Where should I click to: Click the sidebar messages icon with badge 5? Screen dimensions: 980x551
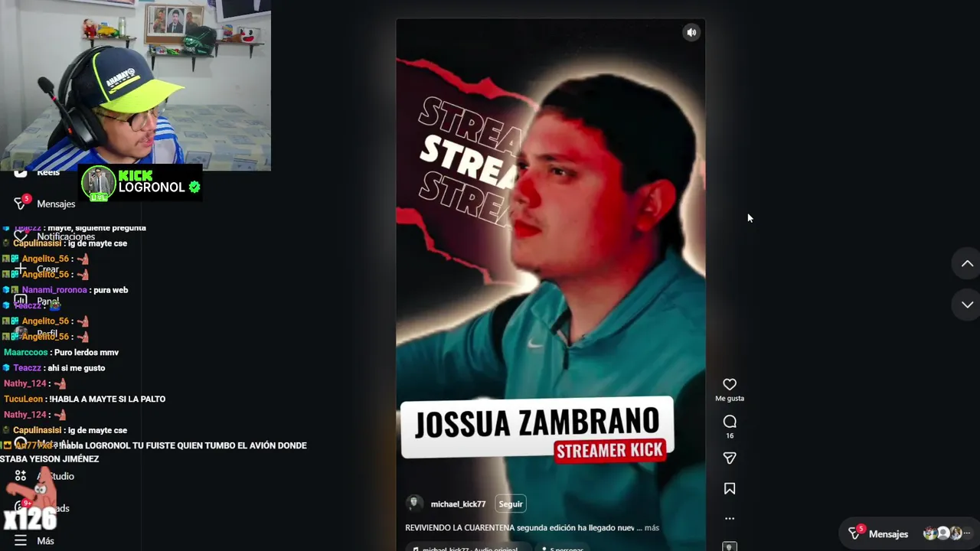pyautogui.click(x=21, y=203)
